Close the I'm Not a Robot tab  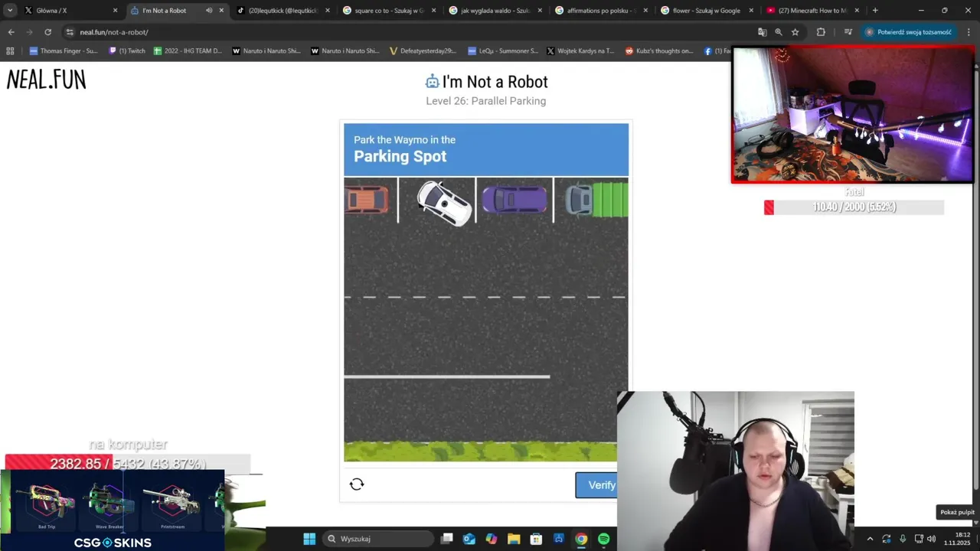221,11
